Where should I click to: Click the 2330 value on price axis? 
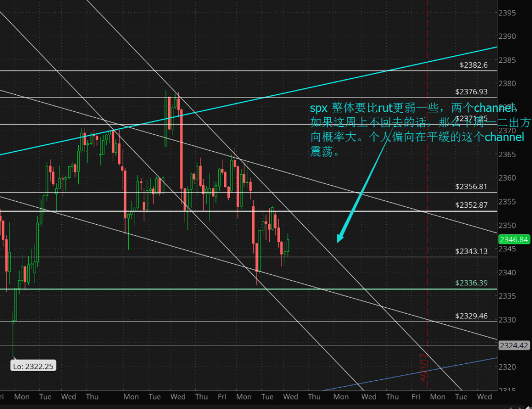pos(507,320)
